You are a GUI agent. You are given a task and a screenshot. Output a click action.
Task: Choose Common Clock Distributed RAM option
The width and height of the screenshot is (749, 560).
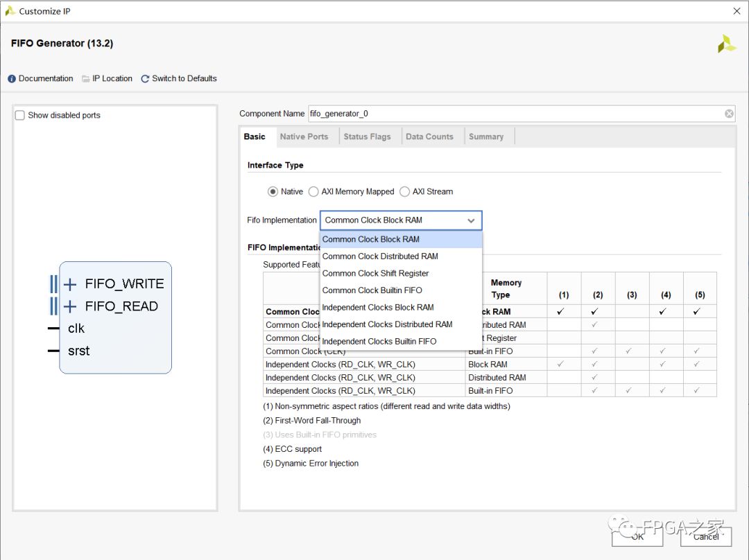[x=401, y=256]
